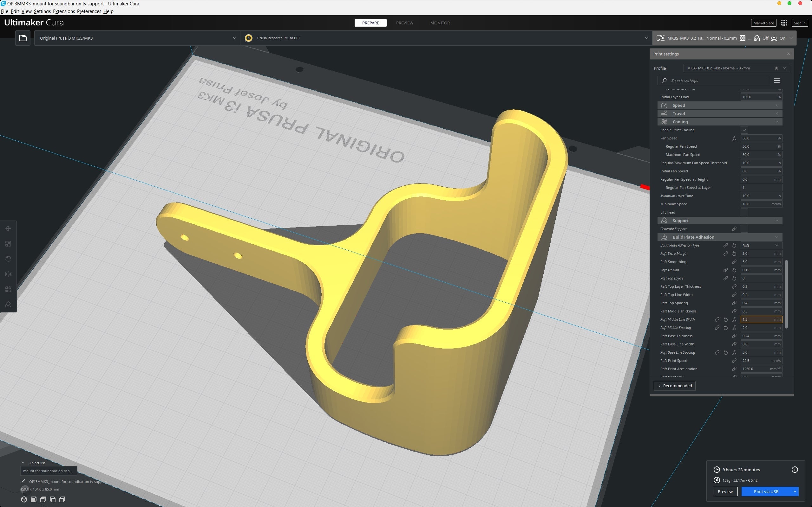Open the settings visibility hamburger menu
The height and width of the screenshot is (507, 812).
(x=776, y=80)
